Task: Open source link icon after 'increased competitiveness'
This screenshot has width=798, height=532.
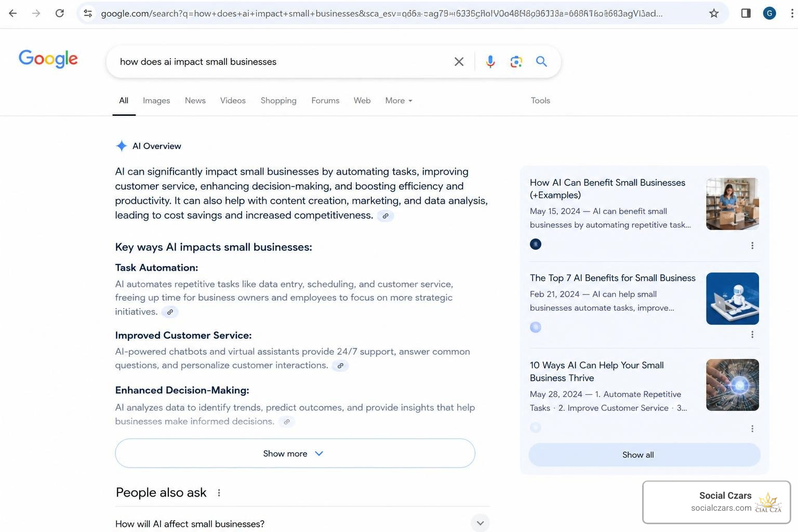Action: coord(385,216)
